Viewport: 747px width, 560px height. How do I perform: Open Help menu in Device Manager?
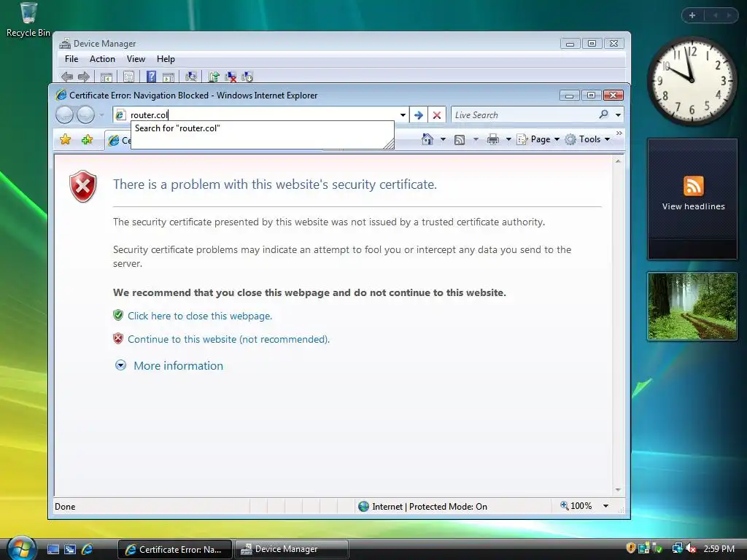[166, 59]
